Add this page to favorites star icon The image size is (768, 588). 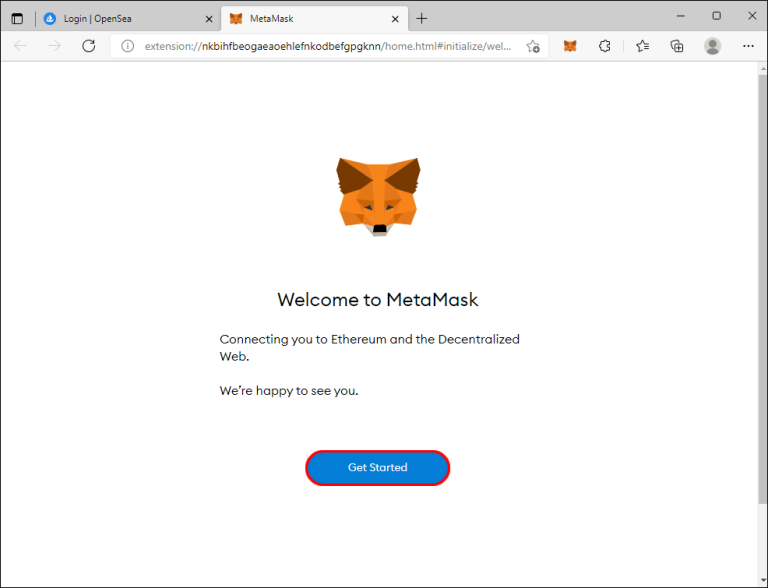[533, 46]
